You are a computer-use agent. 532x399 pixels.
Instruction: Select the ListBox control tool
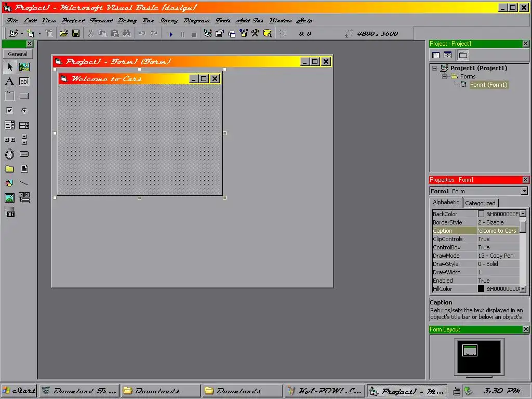point(24,125)
